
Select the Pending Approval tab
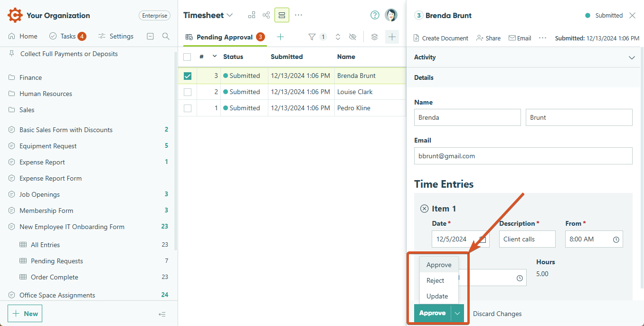[225, 37]
